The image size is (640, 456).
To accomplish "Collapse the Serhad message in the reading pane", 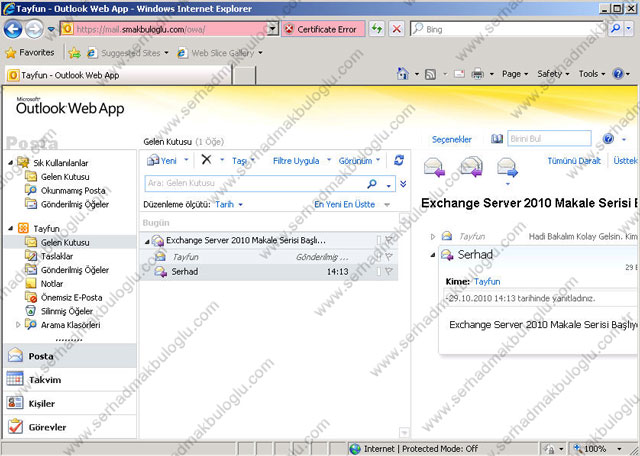I will coord(433,255).
